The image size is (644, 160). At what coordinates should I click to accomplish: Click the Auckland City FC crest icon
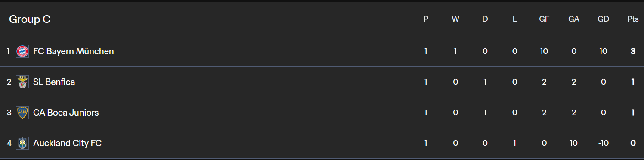[x=22, y=143]
